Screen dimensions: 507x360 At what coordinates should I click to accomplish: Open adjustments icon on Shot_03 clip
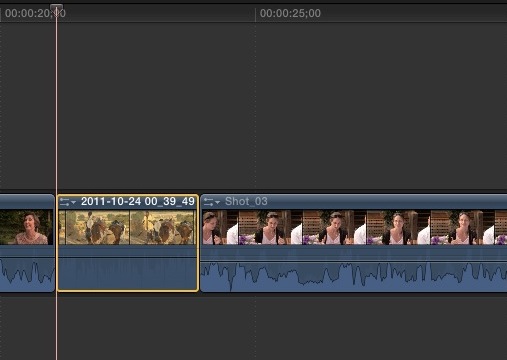[x=209, y=202]
